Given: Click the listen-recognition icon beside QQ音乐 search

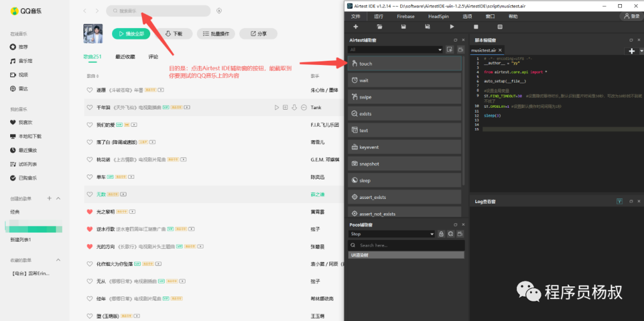Looking at the screenshot, I should (x=219, y=11).
